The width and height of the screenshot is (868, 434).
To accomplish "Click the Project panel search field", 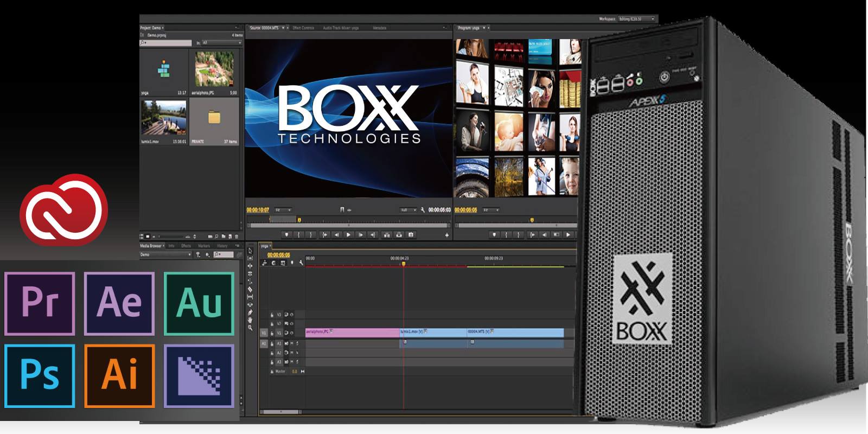I will coord(165,42).
